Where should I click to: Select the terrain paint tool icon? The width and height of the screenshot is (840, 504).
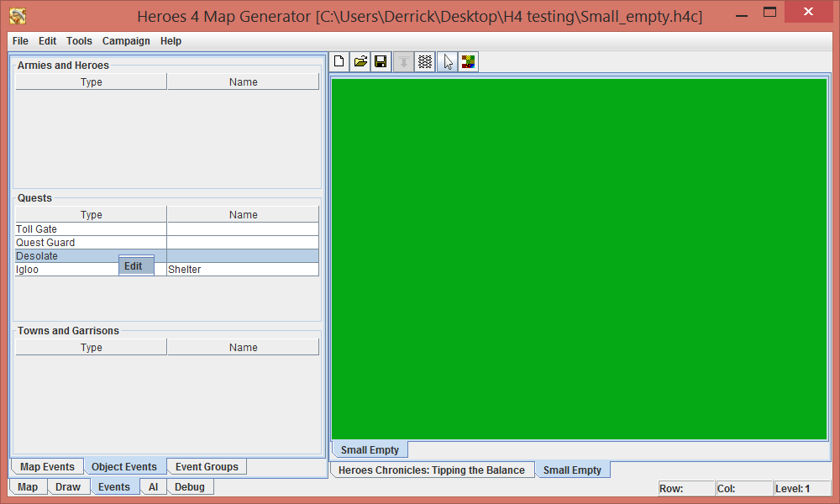(468, 61)
